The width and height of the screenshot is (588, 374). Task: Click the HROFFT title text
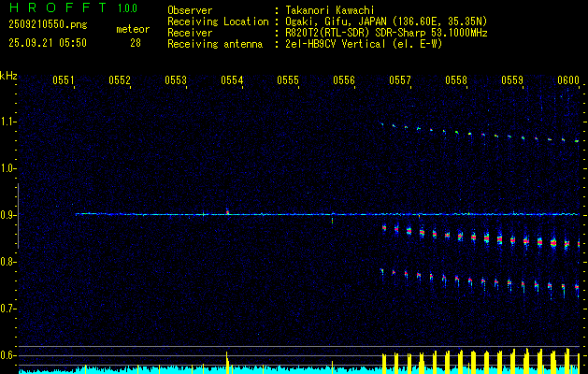tap(50, 8)
